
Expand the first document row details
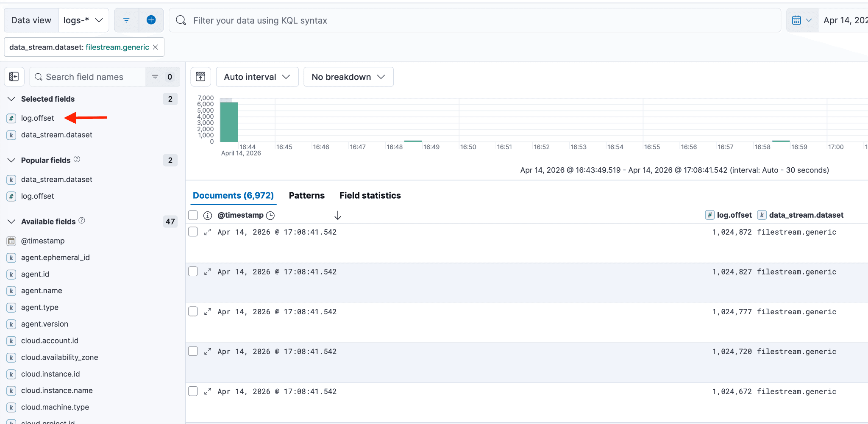point(208,232)
